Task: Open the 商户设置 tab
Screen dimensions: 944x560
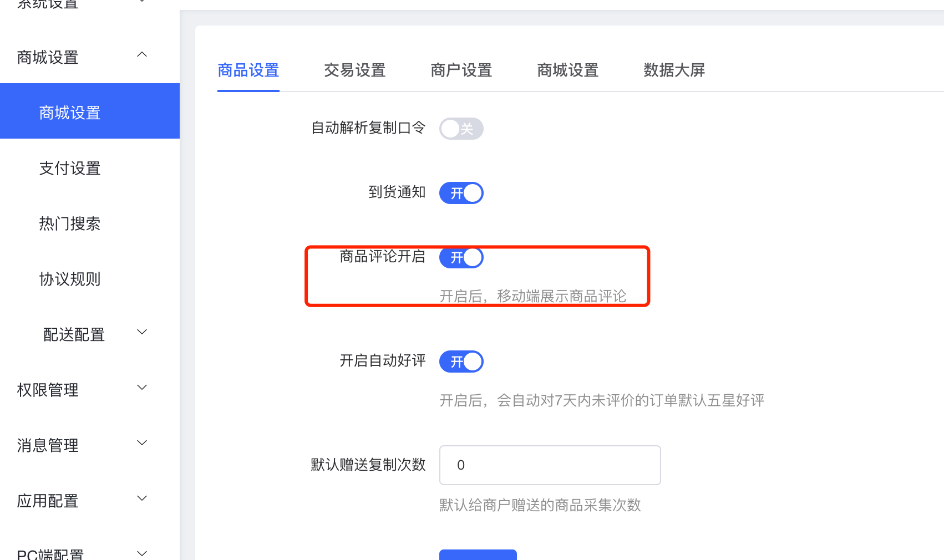Action: point(461,70)
